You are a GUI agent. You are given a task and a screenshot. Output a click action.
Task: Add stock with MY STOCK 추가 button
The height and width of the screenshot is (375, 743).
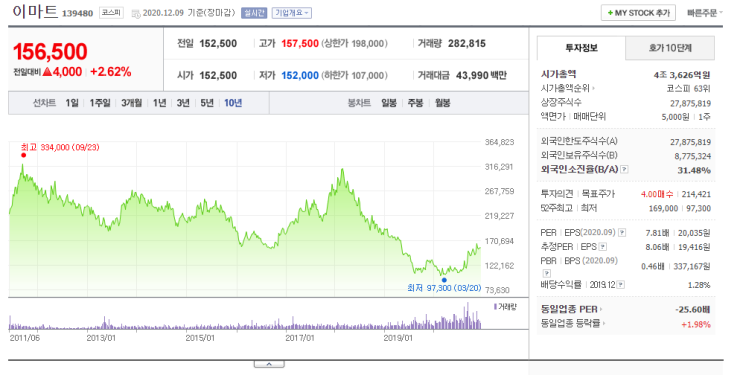[638, 13]
